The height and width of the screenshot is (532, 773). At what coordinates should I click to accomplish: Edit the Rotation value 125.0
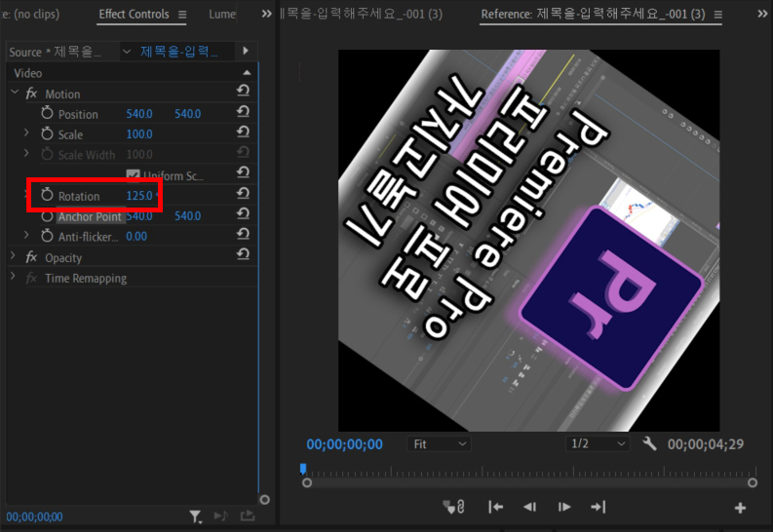pyautogui.click(x=141, y=196)
